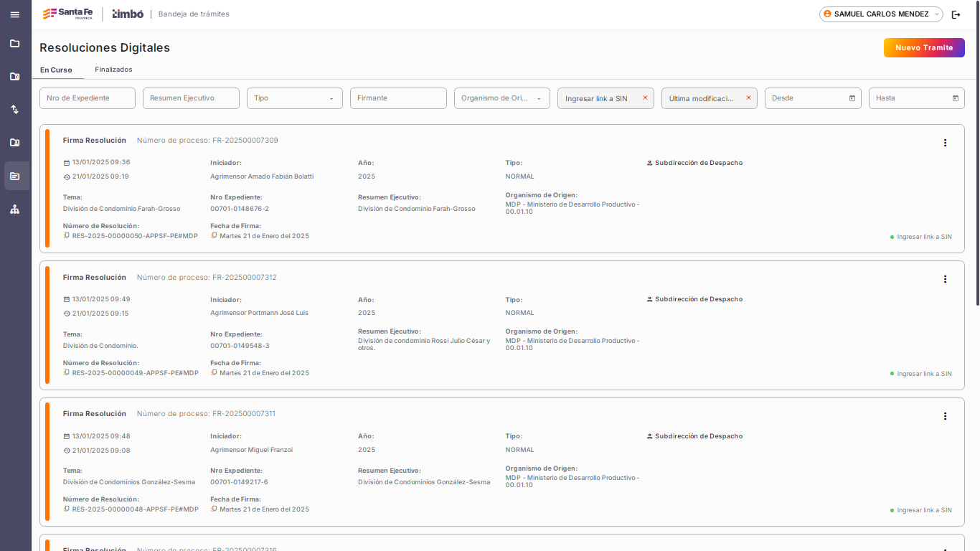
Task: Open the hamburger menu in the sidebar
Action: (x=14, y=14)
